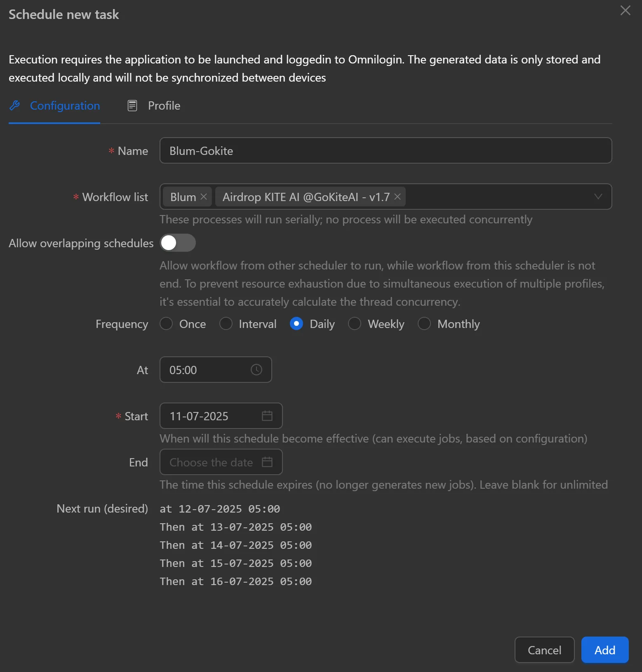Image resolution: width=642 pixels, height=672 pixels.
Task: Click the wrench icon beside Configuration
Action: [15, 105]
